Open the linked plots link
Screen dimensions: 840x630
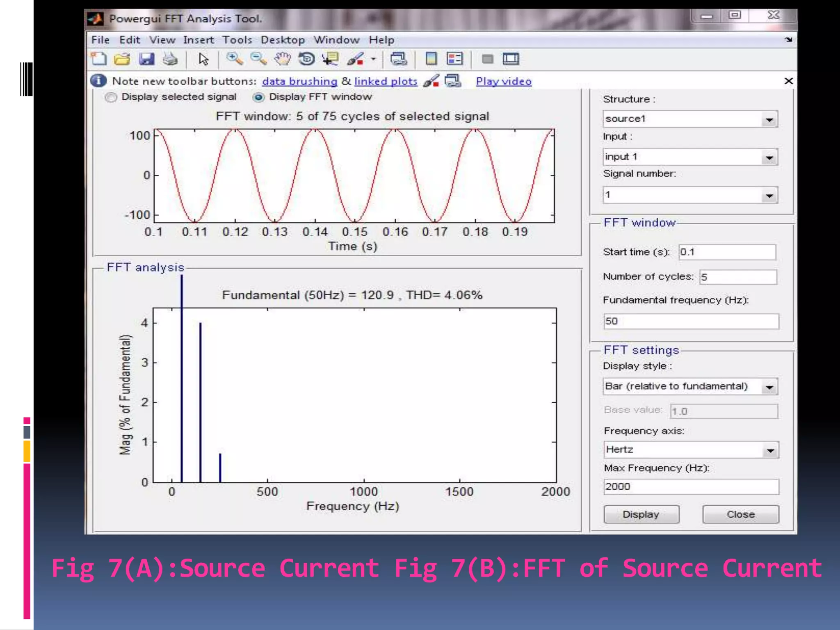point(386,81)
